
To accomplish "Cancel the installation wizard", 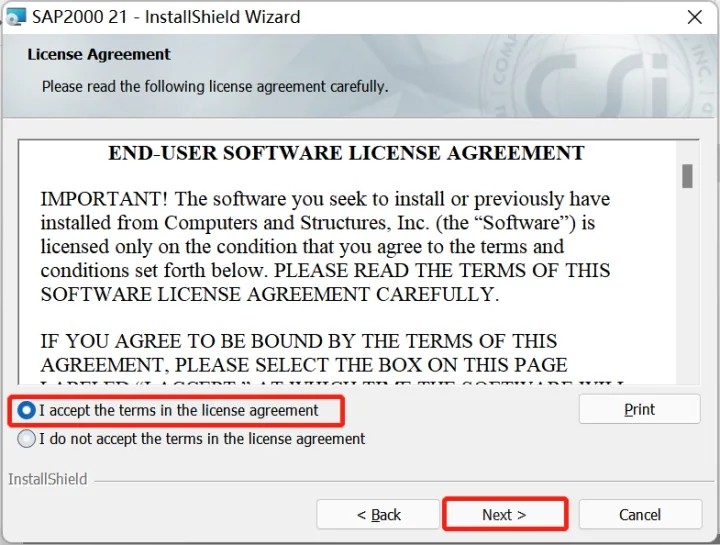I will click(x=640, y=514).
